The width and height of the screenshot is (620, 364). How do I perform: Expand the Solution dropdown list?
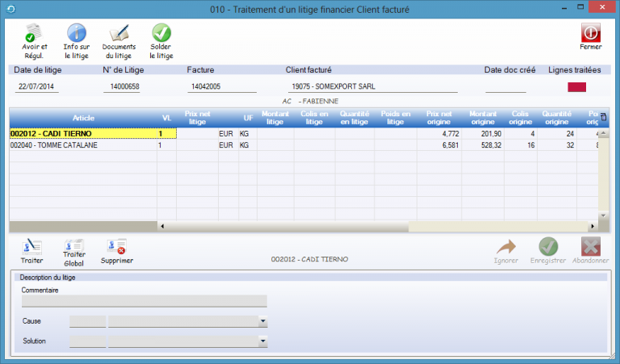[x=262, y=341]
